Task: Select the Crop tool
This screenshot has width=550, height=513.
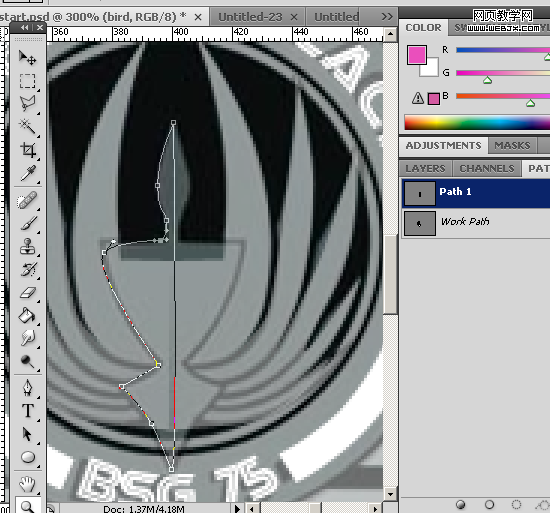Action: (27, 150)
